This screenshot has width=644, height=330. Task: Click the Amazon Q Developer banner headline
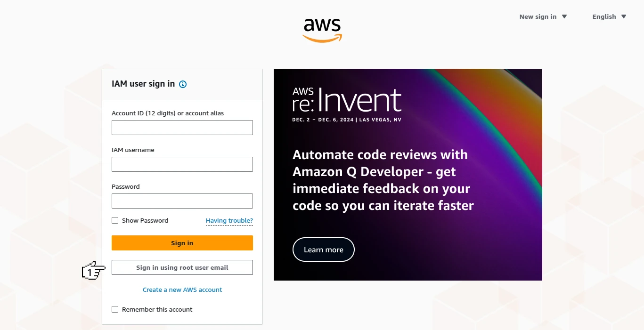(x=383, y=180)
